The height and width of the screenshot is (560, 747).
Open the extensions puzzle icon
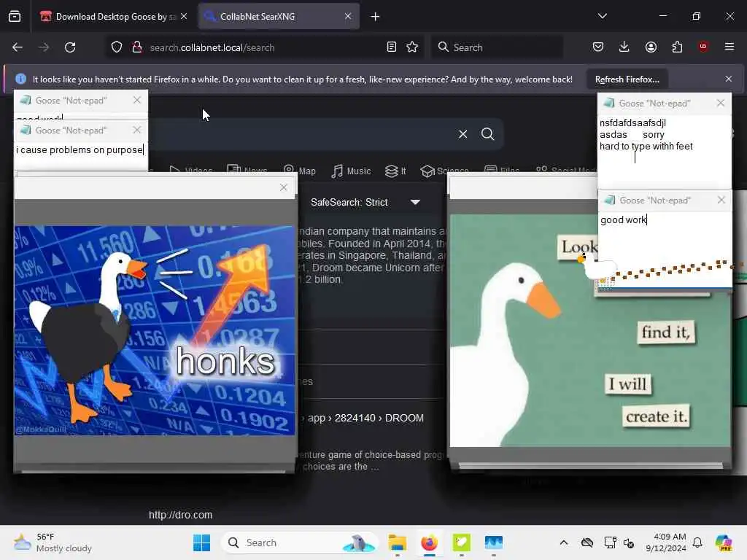coord(677,47)
